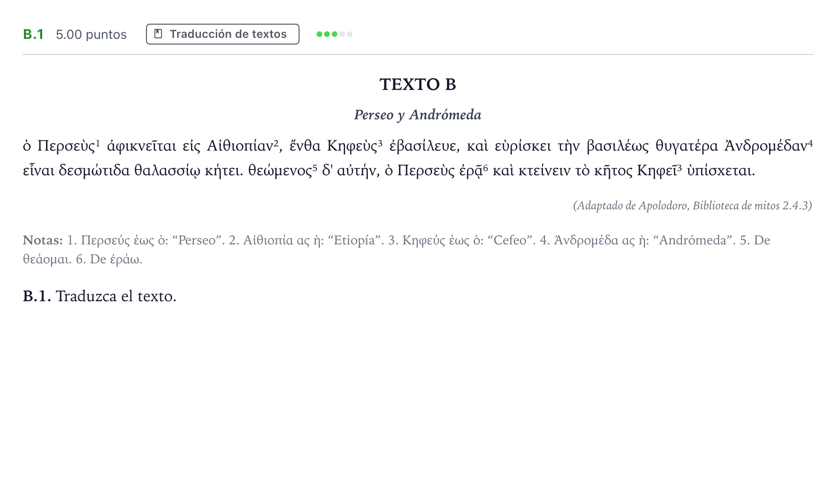Screen dimensions: 836x504
Task: Click the TEXTO B heading
Action: 418,84
